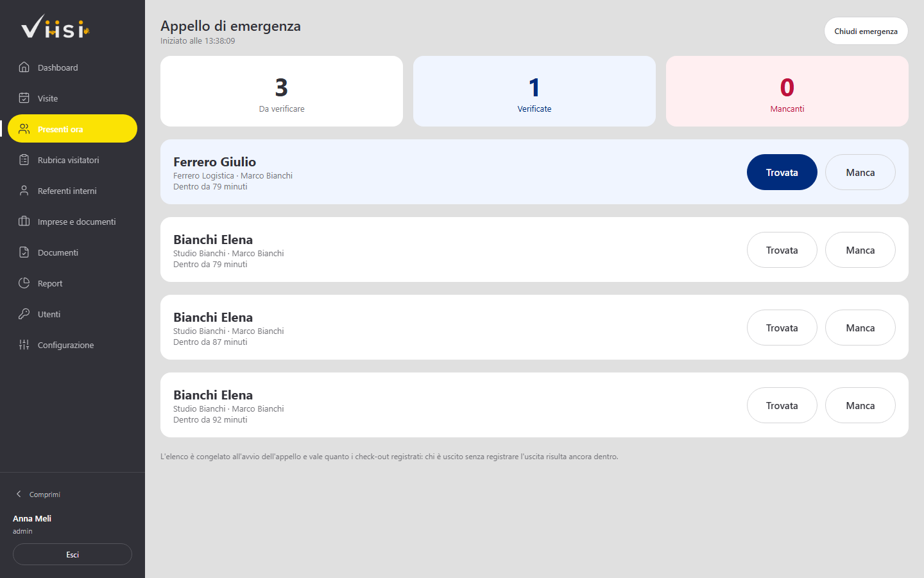
Task: Select Presenti ora in the sidebar
Action: [73, 128]
